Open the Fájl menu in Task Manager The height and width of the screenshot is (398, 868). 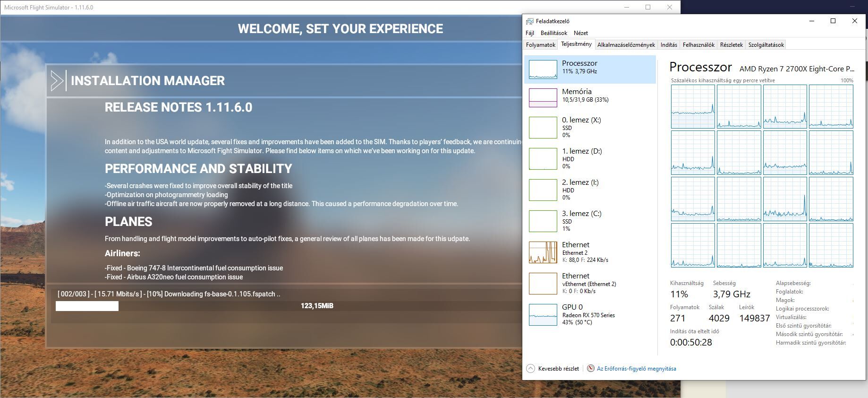pos(530,33)
